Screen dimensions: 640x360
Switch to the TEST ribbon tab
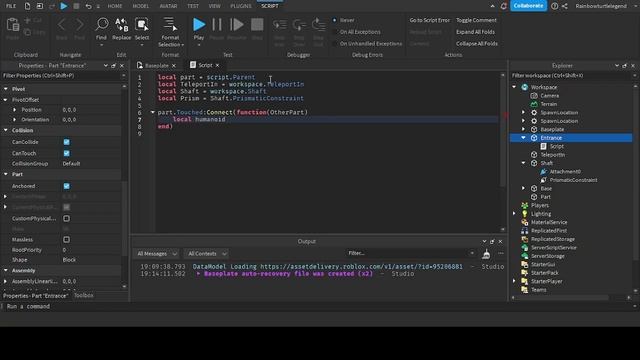[193, 6]
